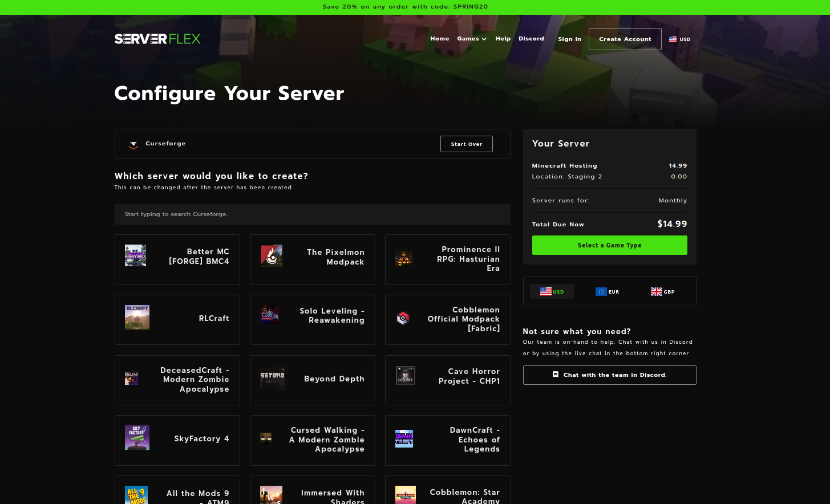Click the Discord chat bubble icon

tap(556, 375)
